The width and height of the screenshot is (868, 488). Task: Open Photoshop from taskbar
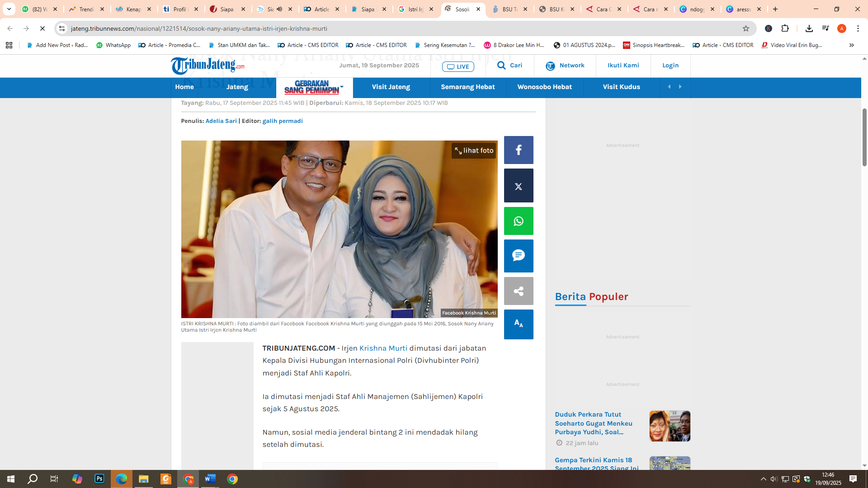pos(99,479)
